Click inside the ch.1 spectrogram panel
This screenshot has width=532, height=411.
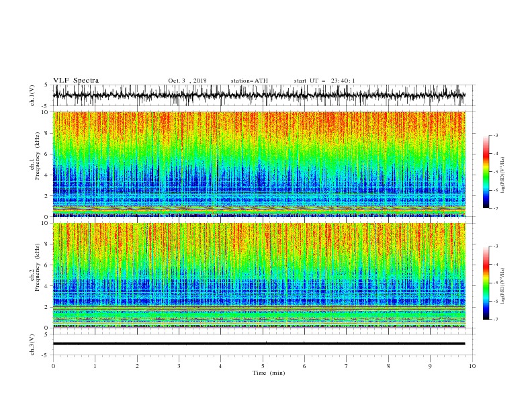(x=259, y=164)
